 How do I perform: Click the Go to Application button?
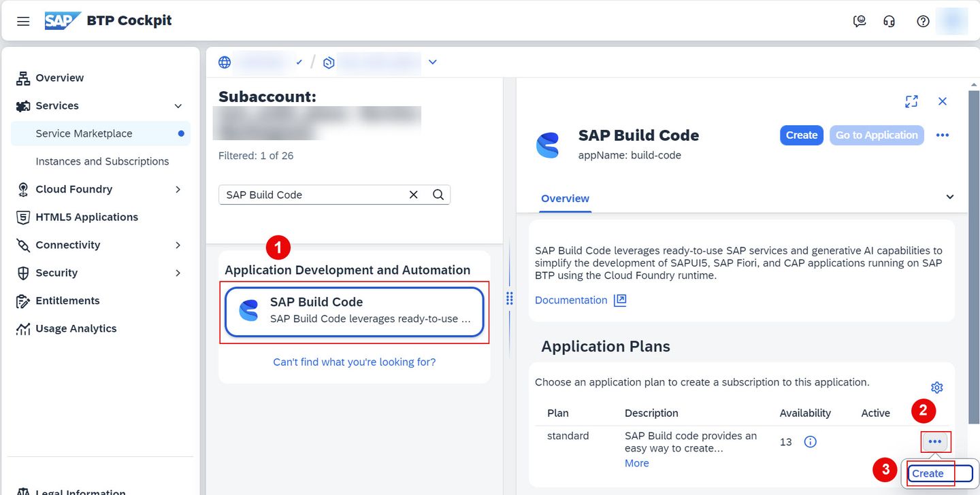click(877, 135)
